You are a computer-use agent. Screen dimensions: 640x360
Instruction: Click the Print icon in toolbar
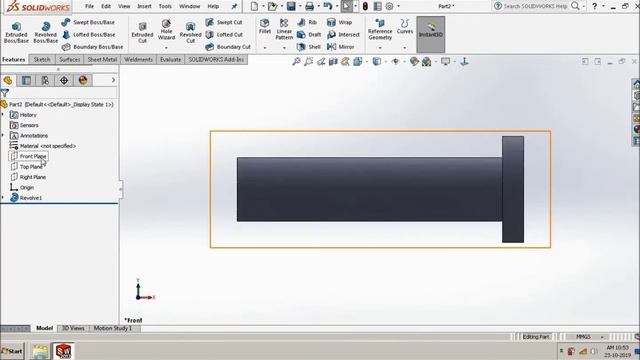[309, 6]
